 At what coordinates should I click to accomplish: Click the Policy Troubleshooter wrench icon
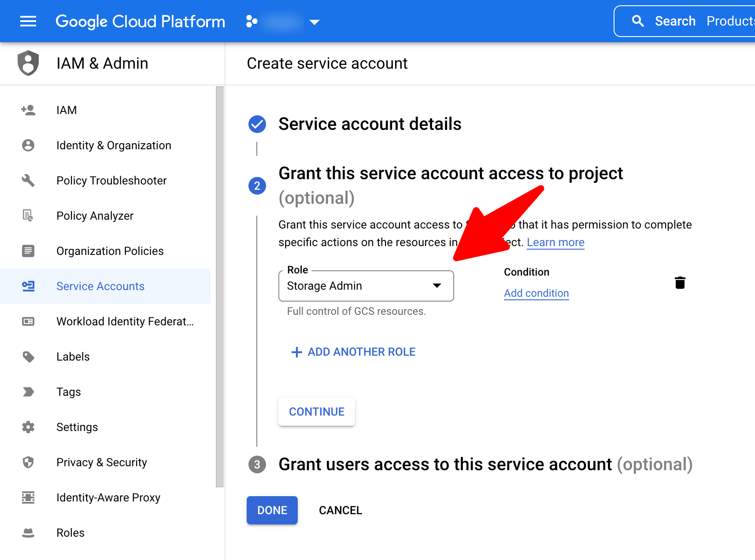click(28, 181)
